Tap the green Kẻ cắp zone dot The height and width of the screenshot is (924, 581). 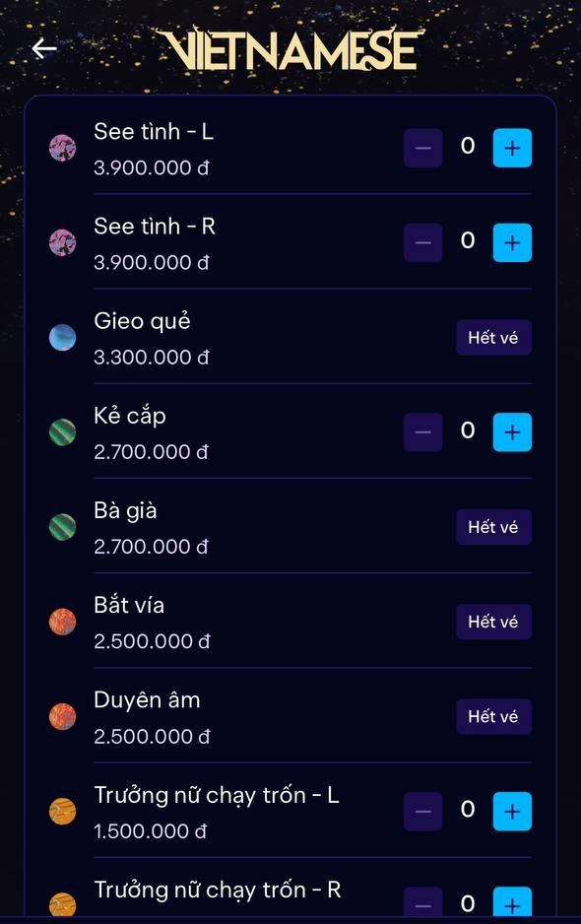coord(62,431)
